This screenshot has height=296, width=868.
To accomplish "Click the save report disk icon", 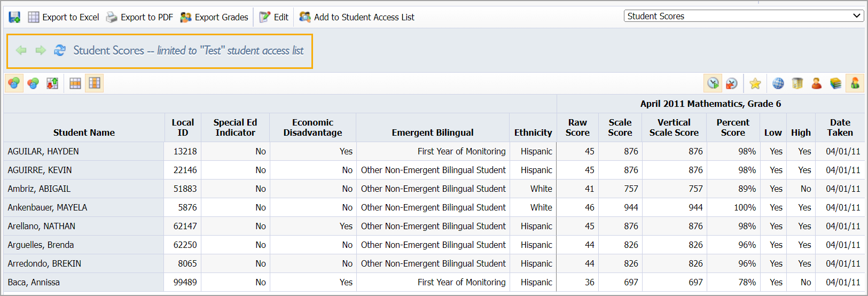I will [x=14, y=17].
